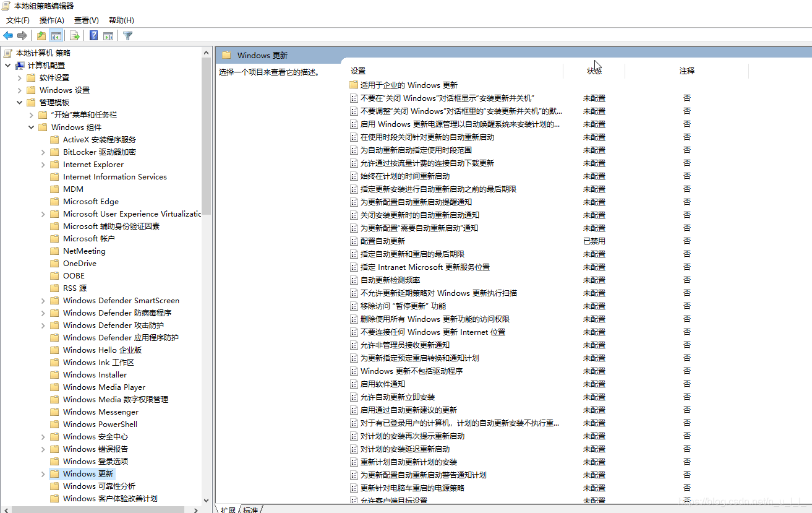Collapse the 管理模板 node
This screenshot has width=812, height=513.
pyautogui.click(x=19, y=103)
